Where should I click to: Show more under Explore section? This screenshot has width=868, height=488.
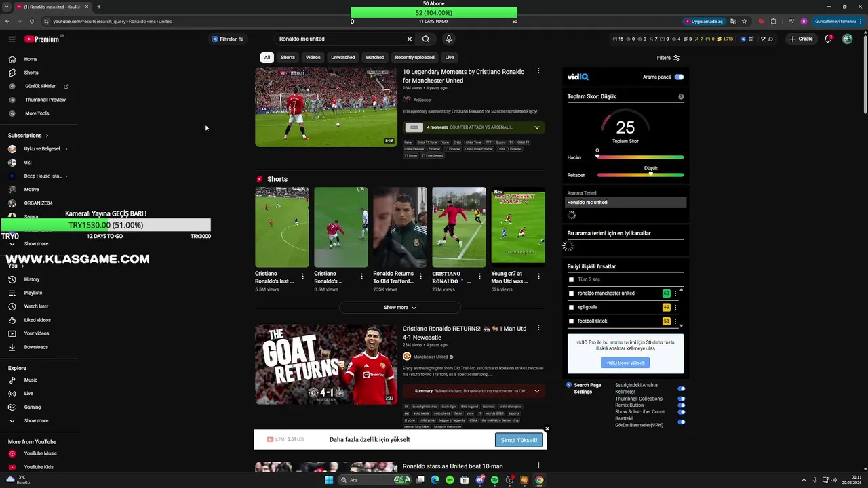[36, 421]
